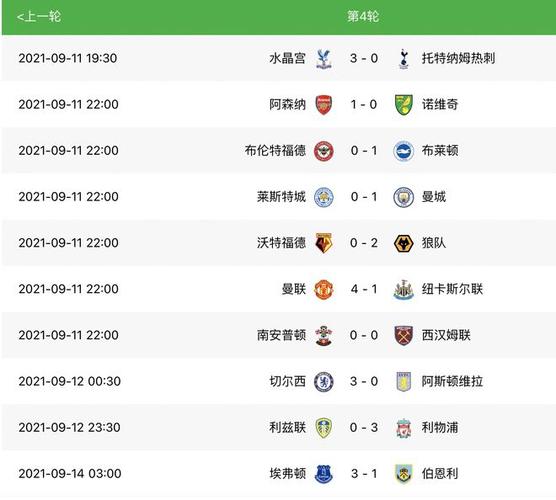This screenshot has height=500, width=556.
Task: Click the Manchester United crest
Action: [x=324, y=289]
